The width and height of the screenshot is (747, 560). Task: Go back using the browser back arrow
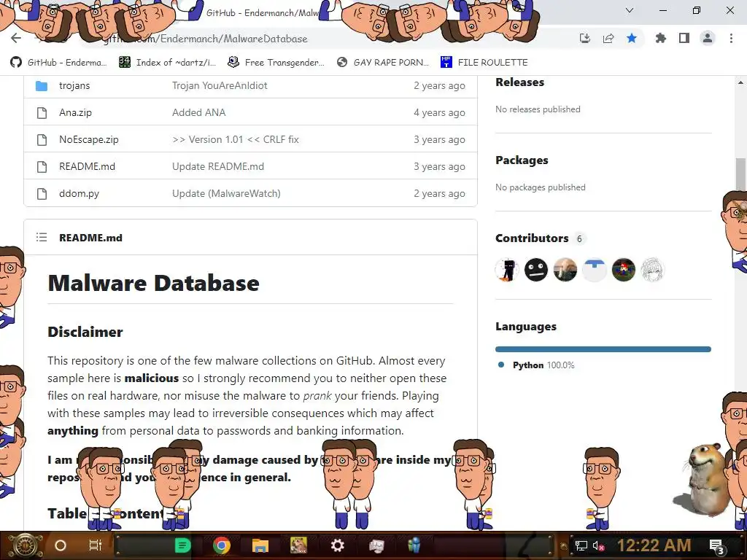click(x=16, y=38)
